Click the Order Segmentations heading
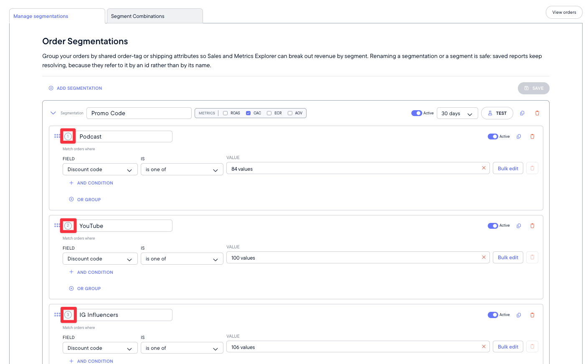This screenshot has width=588, height=364. pos(85,41)
